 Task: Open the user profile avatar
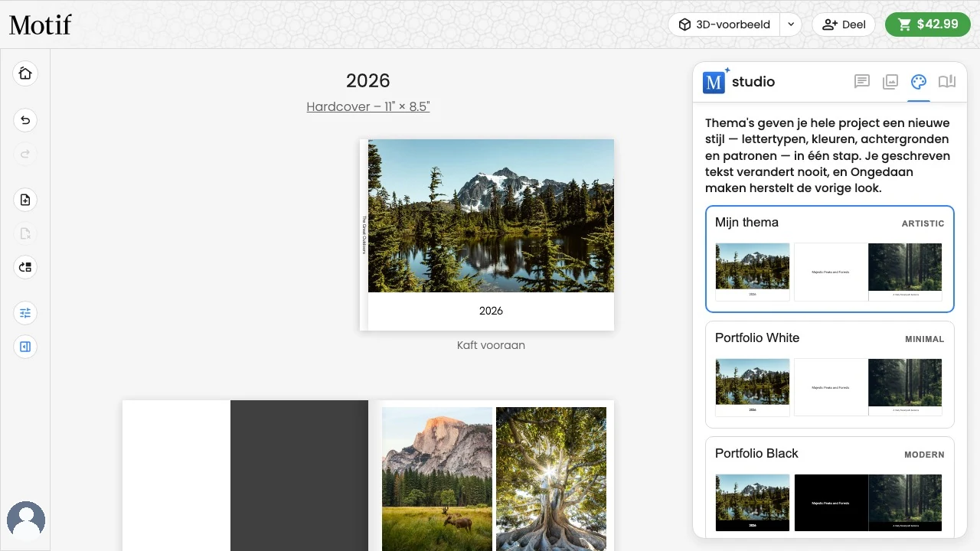pos(26,521)
